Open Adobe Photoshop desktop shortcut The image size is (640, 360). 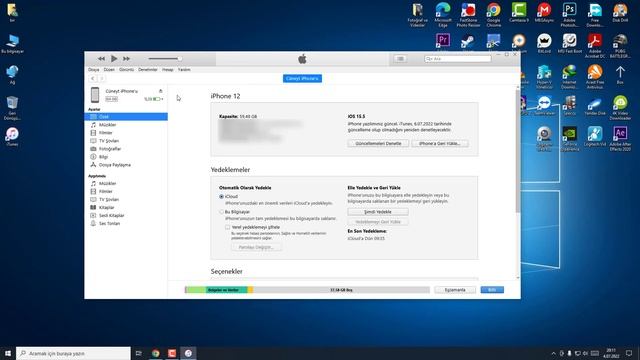point(569,14)
